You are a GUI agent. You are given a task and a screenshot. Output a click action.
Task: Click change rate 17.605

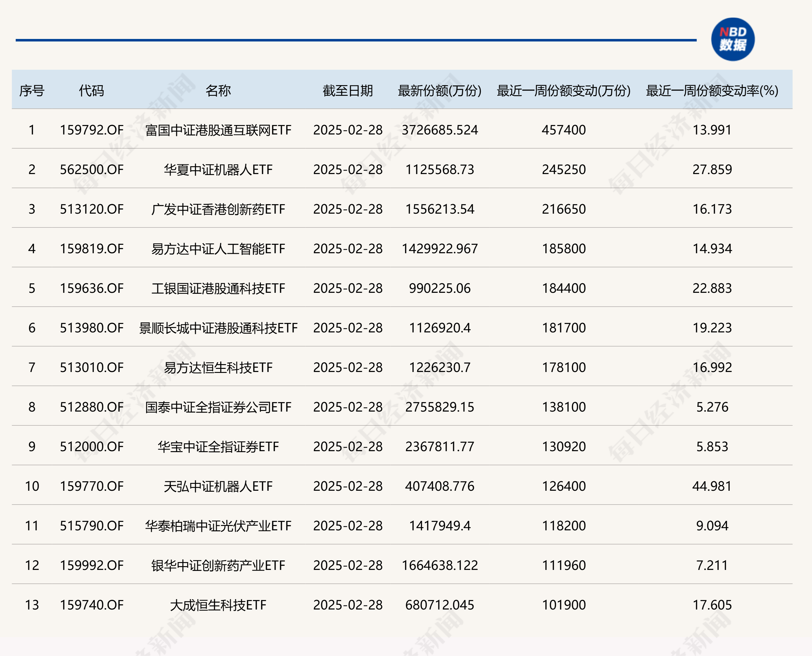click(x=712, y=606)
